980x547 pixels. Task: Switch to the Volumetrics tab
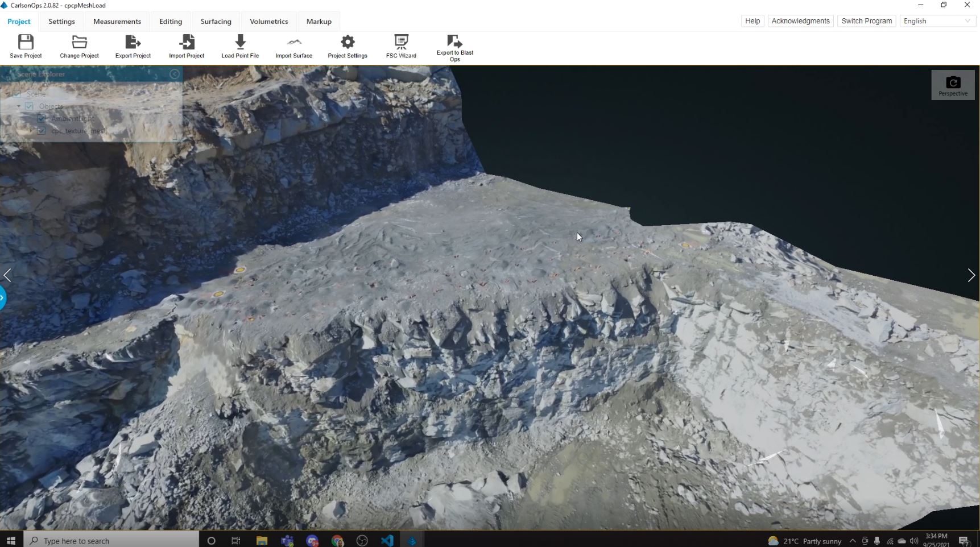pos(268,22)
